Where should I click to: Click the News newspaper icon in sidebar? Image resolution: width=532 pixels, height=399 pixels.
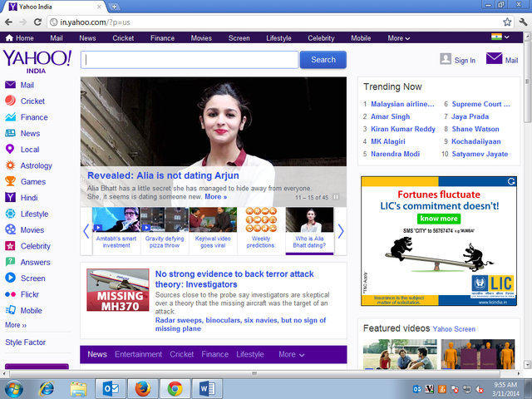point(10,133)
